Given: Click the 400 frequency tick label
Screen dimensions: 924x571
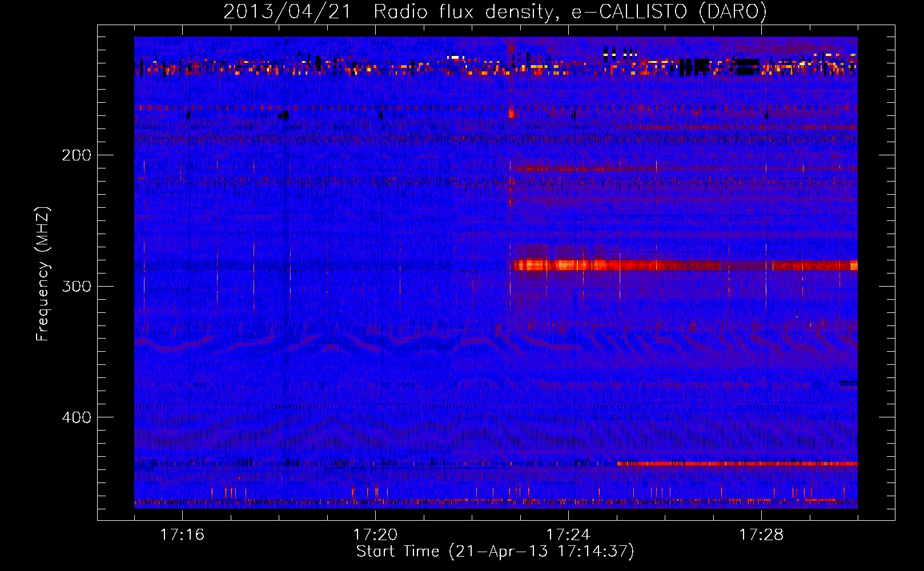Looking at the screenshot, I should pyautogui.click(x=77, y=417).
